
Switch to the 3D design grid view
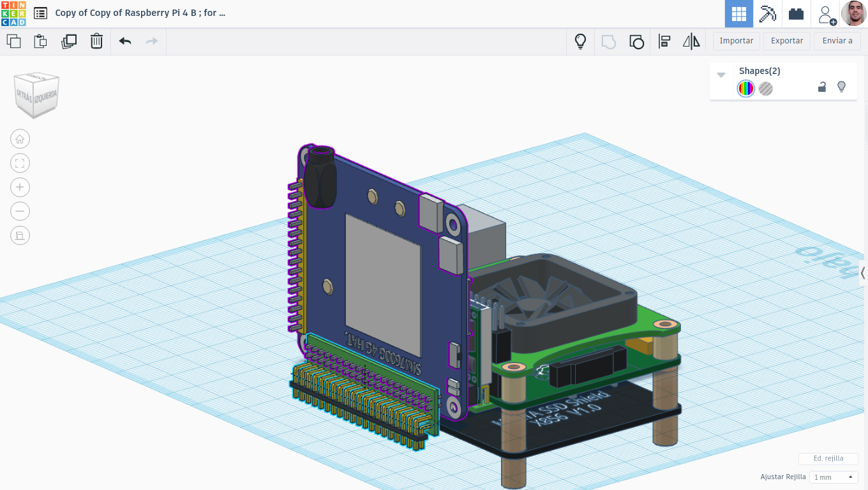click(739, 13)
